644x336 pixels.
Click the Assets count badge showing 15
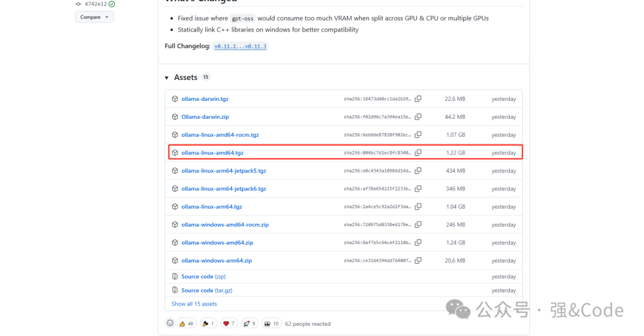pyautogui.click(x=206, y=77)
